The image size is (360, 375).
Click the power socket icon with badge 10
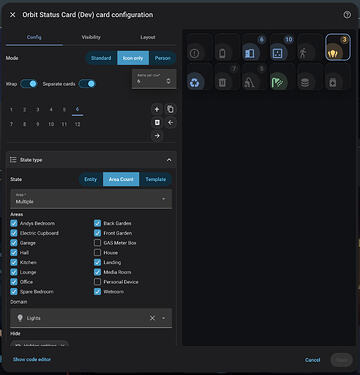278,53
